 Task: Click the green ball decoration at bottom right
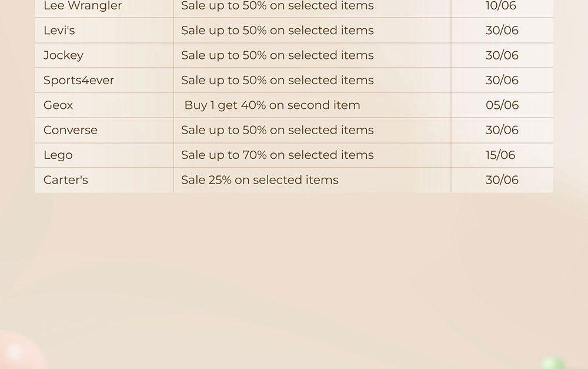(x=553, y=363)
